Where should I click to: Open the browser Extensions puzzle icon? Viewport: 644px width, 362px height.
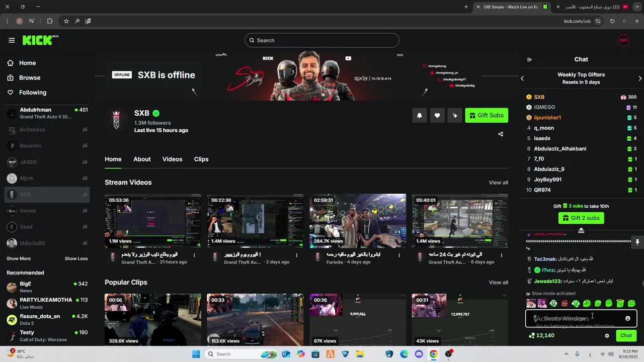49,21
